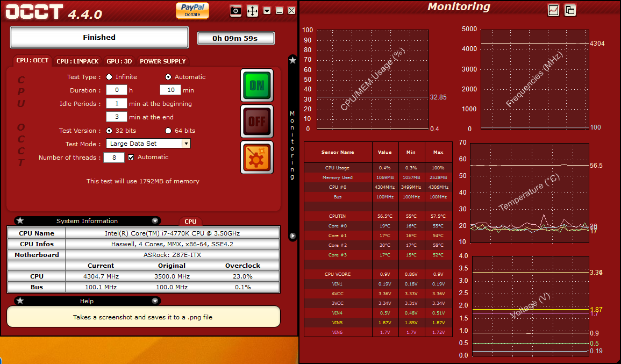Open settings with the orange gear icon
This screenshot has height=364, width=621.
point(257,157)
